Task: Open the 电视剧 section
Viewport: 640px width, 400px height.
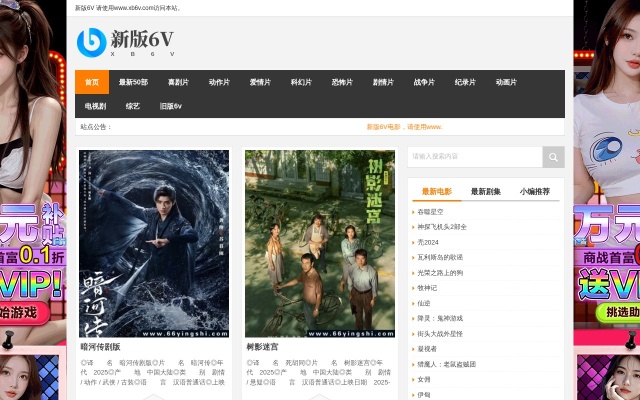Action: tap(95, 106)
